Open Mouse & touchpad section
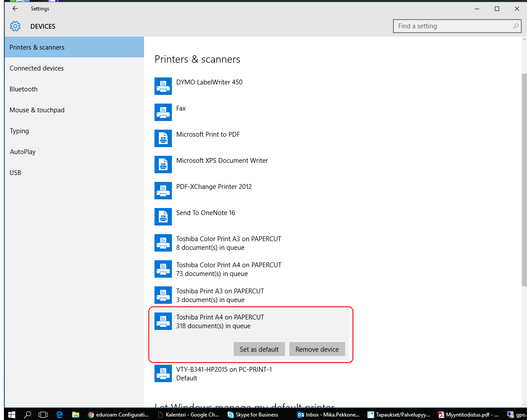527x420 pixels. [74, 110]
